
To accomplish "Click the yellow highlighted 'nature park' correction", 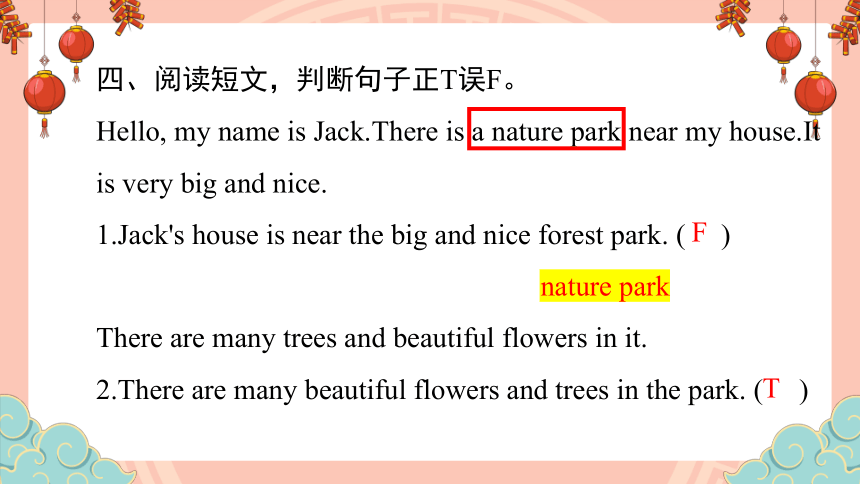I will coord(604,286).
